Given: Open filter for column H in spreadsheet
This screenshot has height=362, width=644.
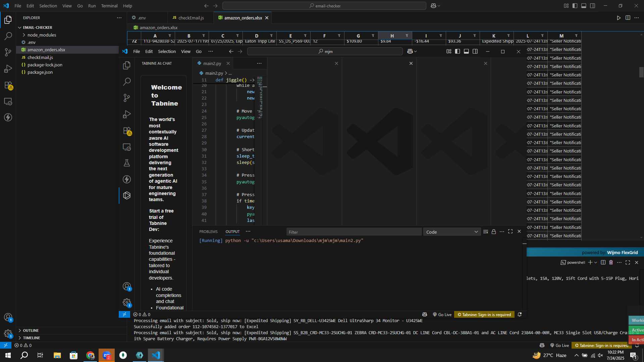Looking at the screenshot, I should point(407,36).
